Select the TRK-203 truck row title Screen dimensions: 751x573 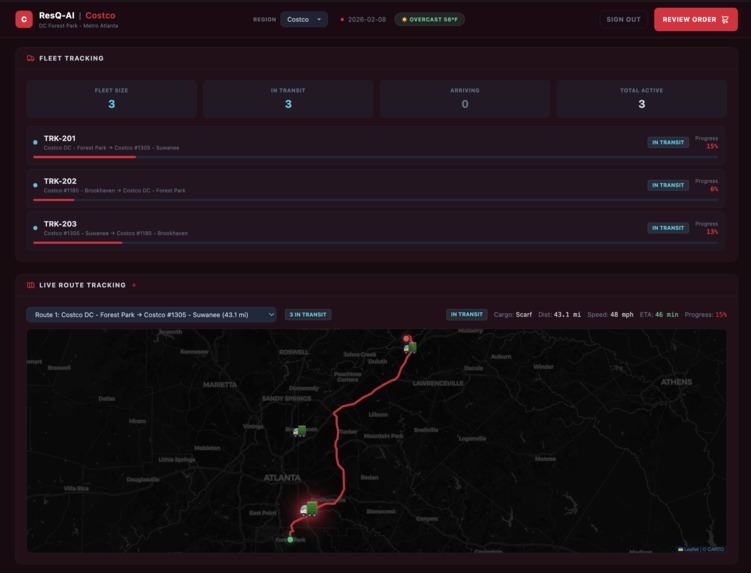pyautogui.click(x=60, y=224)
